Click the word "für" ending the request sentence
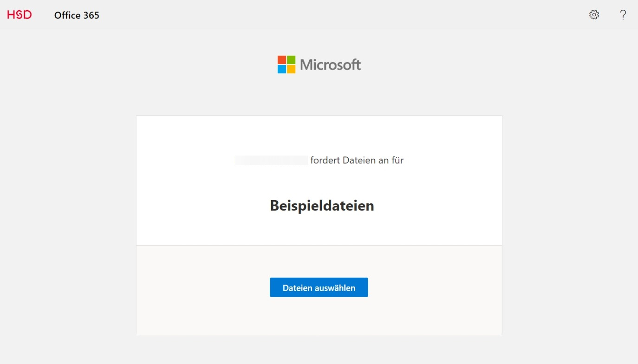Image resolution: width=638 pixels, height=364 pixels. pyautogui.click(x=397, y=161)
